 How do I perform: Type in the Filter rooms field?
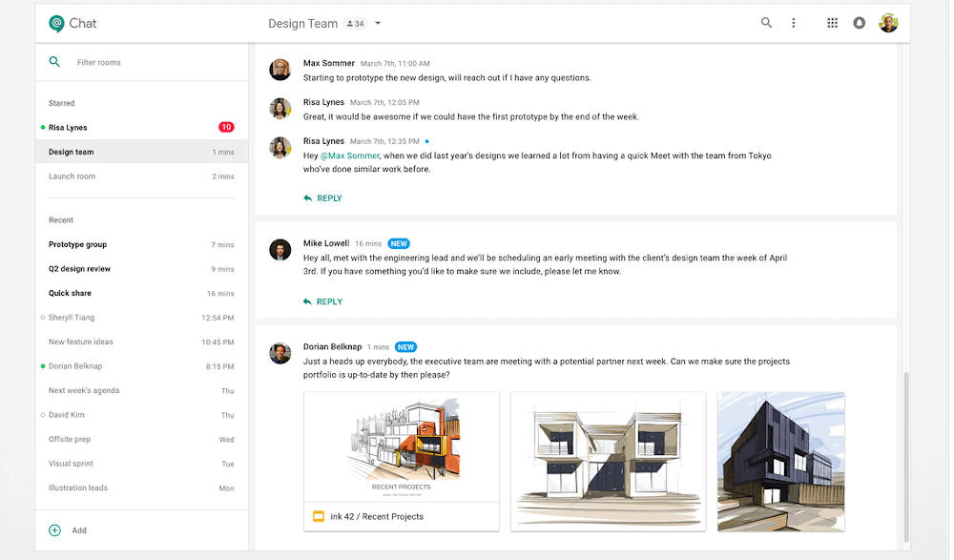click(153, 62)
